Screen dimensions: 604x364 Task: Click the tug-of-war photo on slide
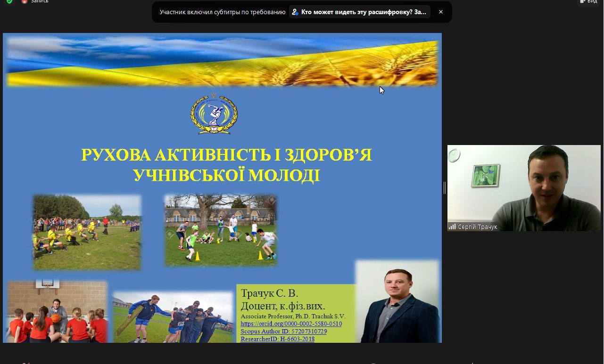coord(87,232)
